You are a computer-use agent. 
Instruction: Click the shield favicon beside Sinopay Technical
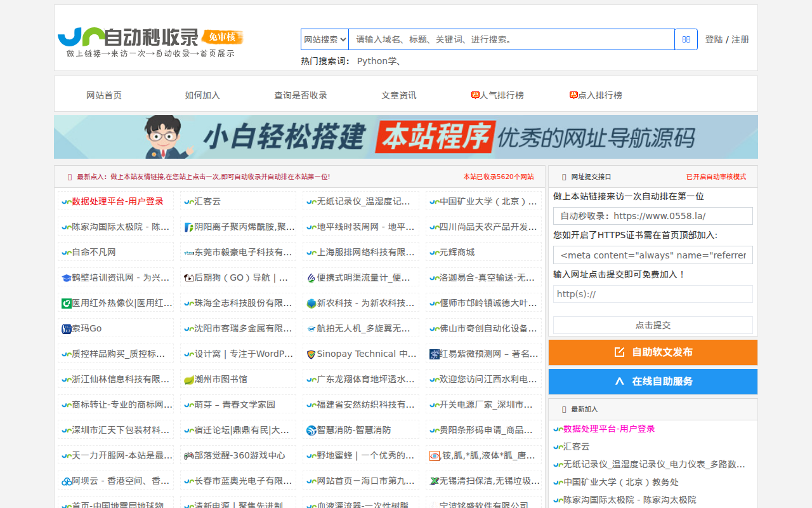tap(311, 354)
